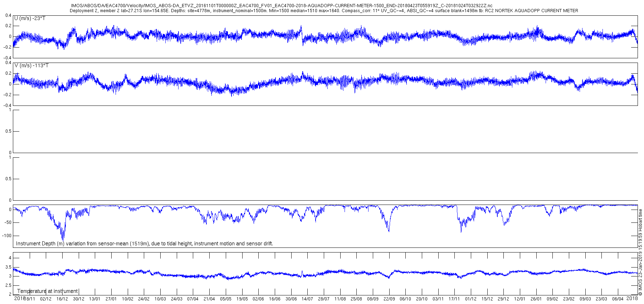644x304 pixels.
Task: Click the '10/02' date tick label
Action: [128, 299]
